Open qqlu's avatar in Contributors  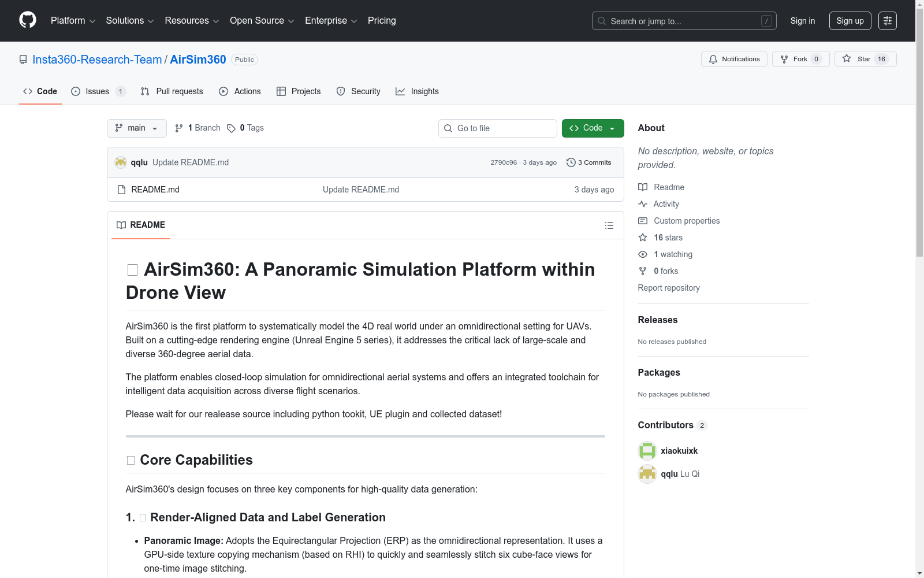[647, 474]
